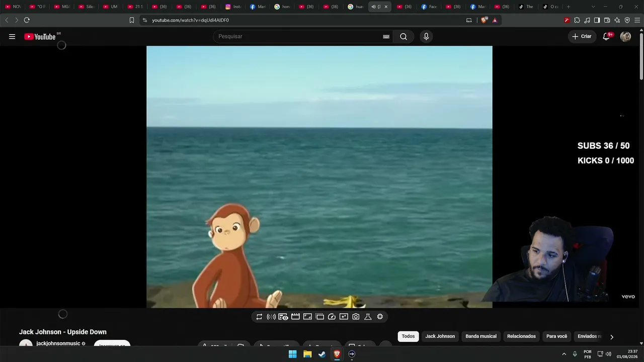
Task: Toggle the browser sidebar panel
Action: point(597,20)
